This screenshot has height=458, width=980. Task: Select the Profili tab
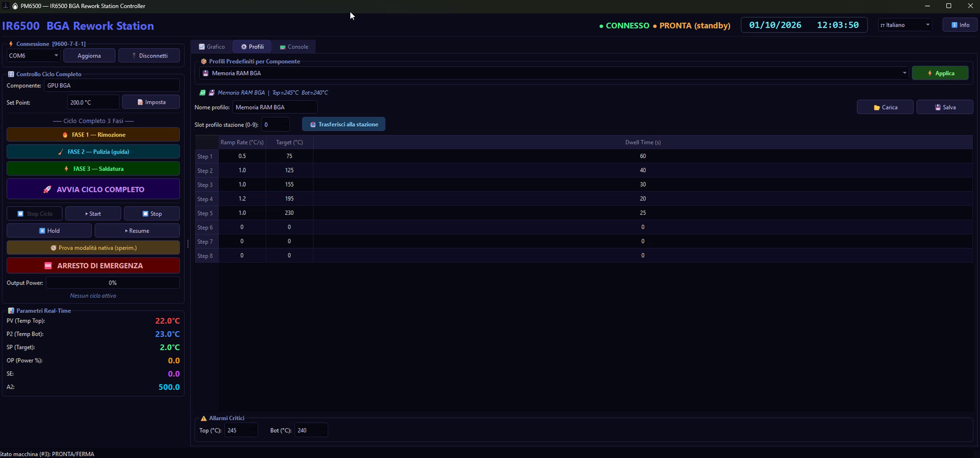coord(252,47)
